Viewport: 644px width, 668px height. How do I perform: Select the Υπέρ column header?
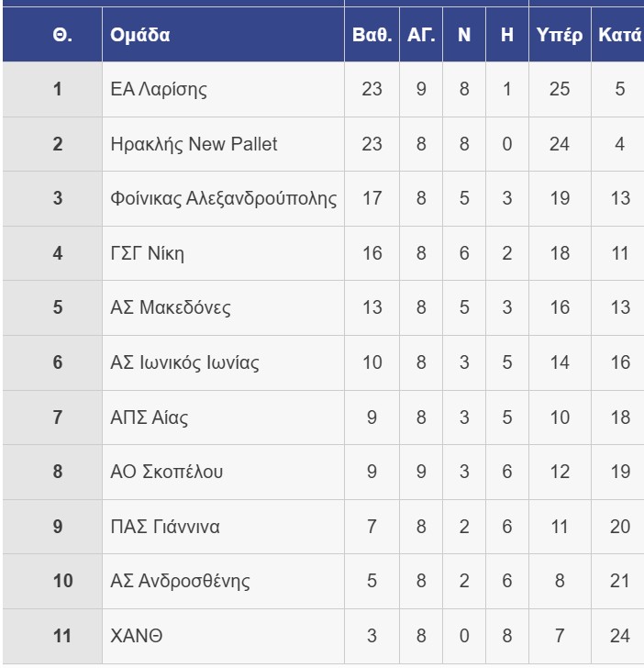(560, 36)
